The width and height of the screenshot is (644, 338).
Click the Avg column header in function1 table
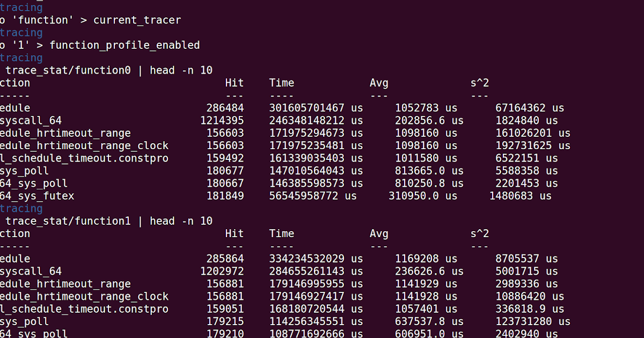click(x=379, y=233)
